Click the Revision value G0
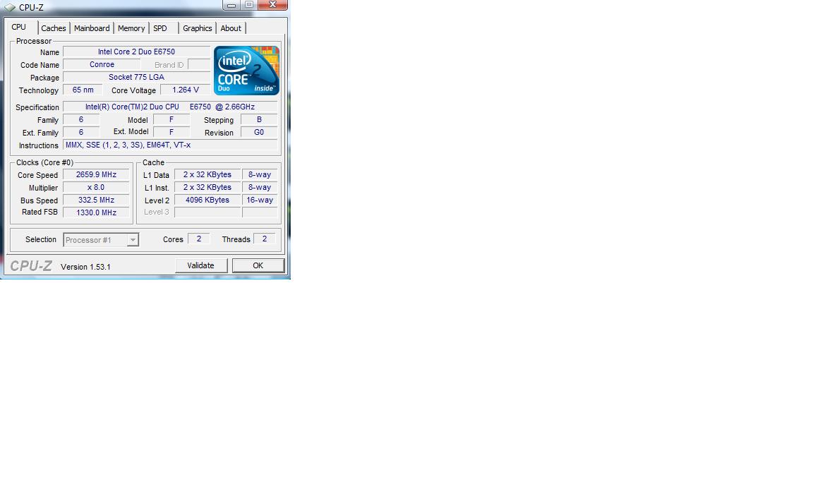This screenshot has height=504, width=813. 259,132
